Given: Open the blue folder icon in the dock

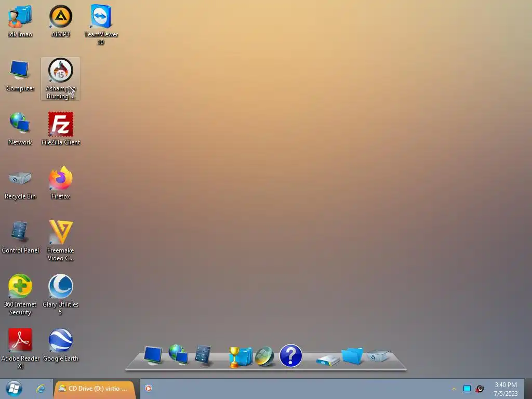Looking at the screenshot, I should [352, 356].
